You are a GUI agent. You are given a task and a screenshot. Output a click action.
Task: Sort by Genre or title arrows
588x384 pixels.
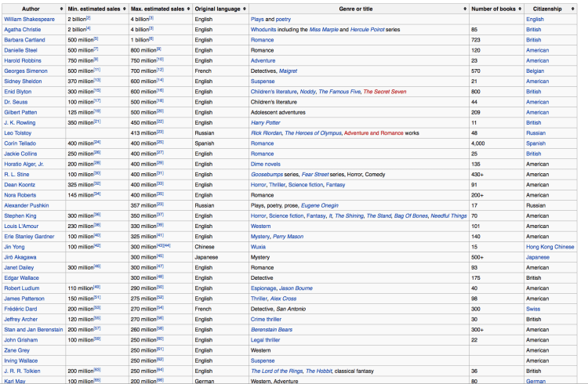(465, 9)
